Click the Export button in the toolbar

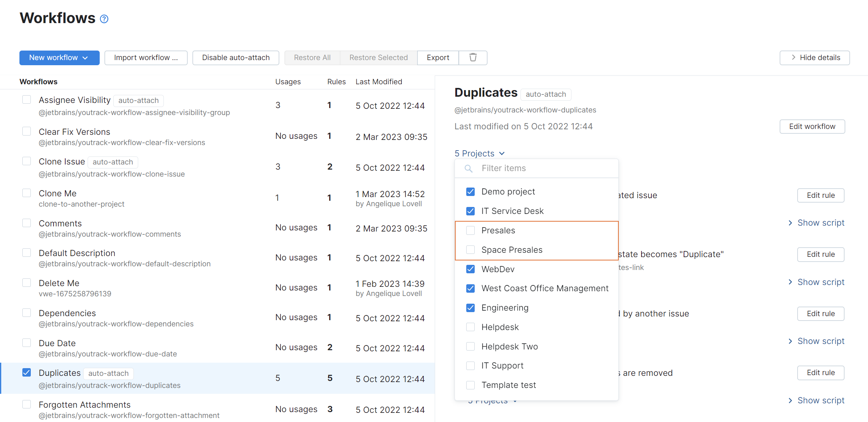[438, 58]
